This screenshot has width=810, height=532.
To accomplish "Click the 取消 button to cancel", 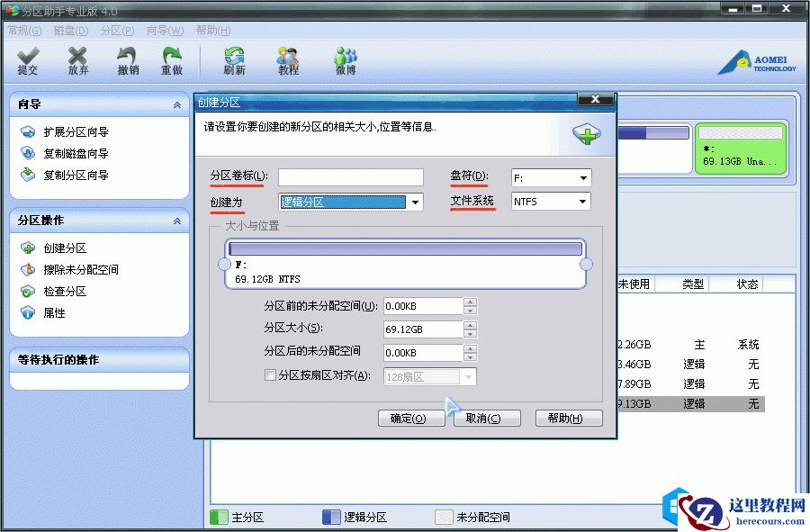I will coord(487,418).
